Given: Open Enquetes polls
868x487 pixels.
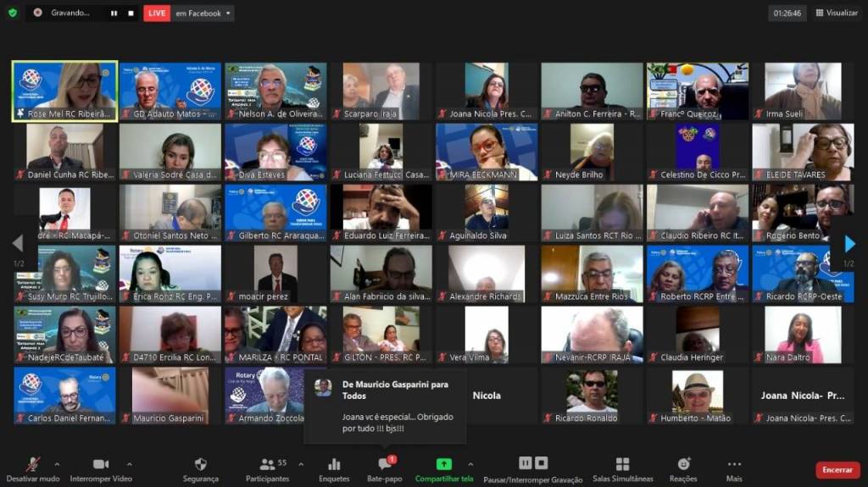Looking at the screenshot, I should pyautogui.click(x=334, y=468).
